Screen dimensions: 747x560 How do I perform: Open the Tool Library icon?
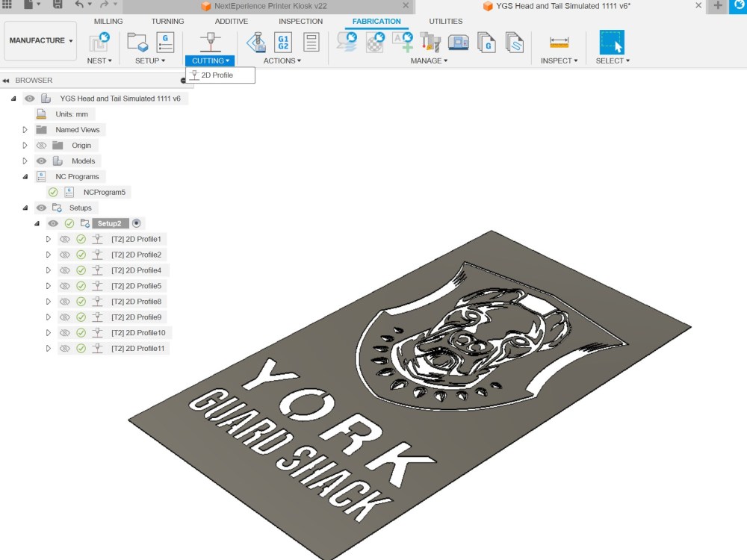point(430,42)
